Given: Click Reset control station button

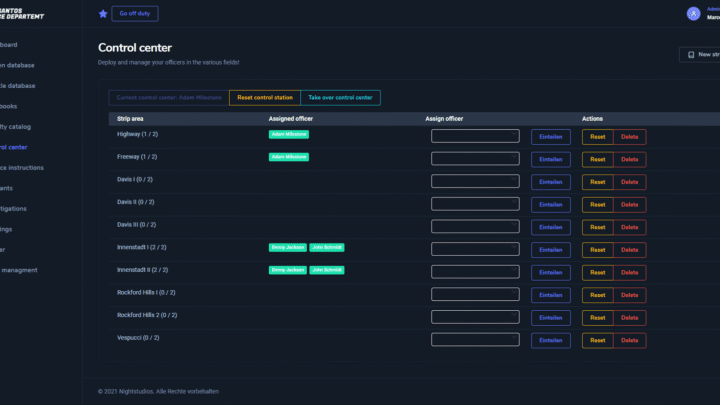Looking at the screenshot, I should (265, 98).
